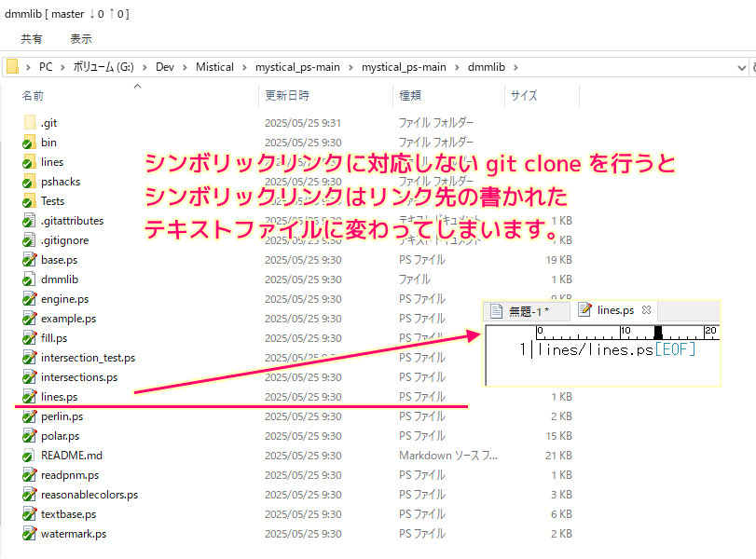Click README.md file name

[x=72, y=456]
